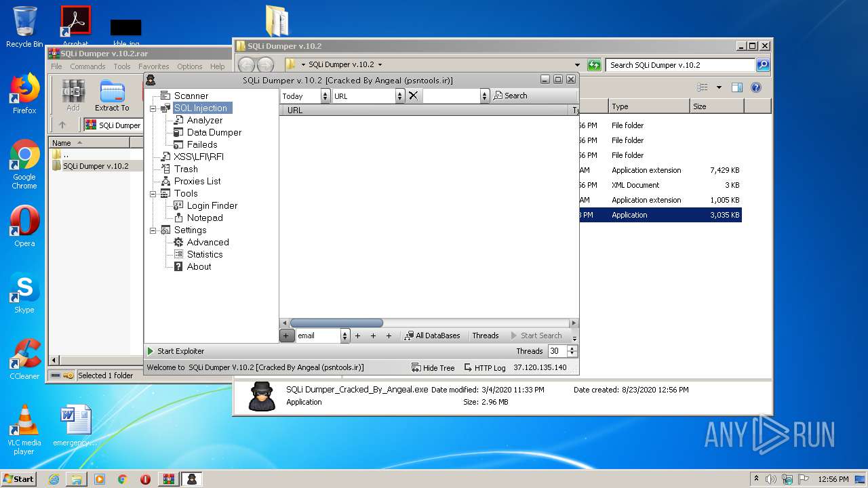This screenshot has width=868, height=488.
Task: Open WinRAR Options menu
Action: coord(190,66)
